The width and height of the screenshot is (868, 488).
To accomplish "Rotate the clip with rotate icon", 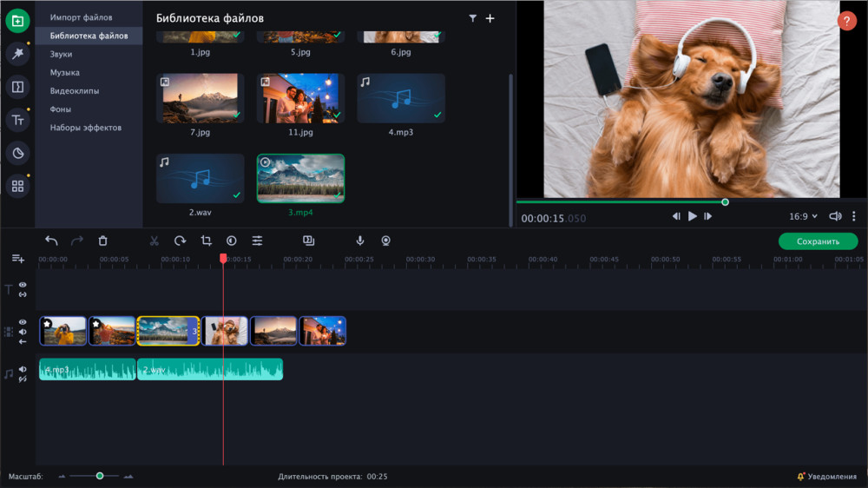I will (x=180, y=241).
